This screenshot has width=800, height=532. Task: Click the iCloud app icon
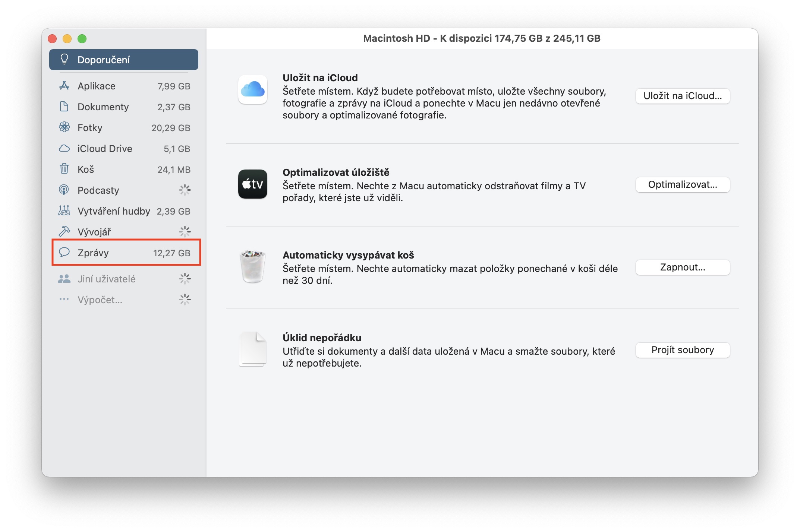[252, 89]
